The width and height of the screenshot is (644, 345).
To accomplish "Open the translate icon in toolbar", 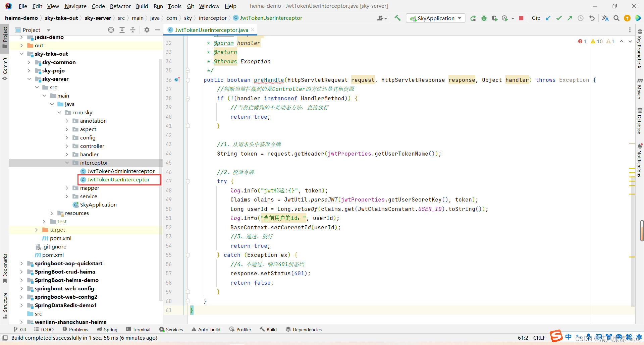I will (x=605, y=18).
